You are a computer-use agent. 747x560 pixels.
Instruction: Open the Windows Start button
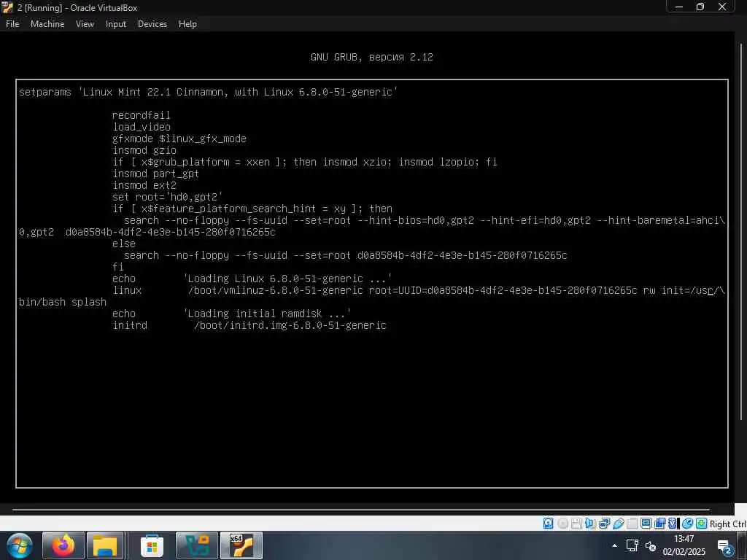20,545
